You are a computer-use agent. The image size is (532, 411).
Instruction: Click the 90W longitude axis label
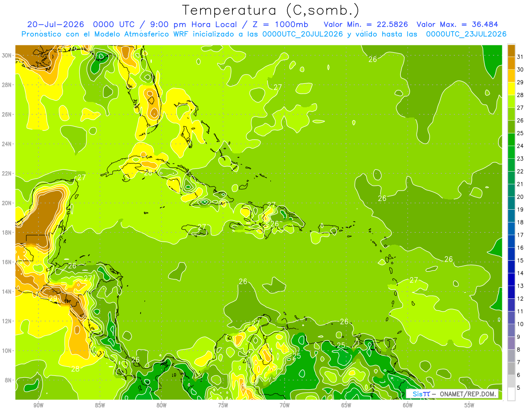38,406
